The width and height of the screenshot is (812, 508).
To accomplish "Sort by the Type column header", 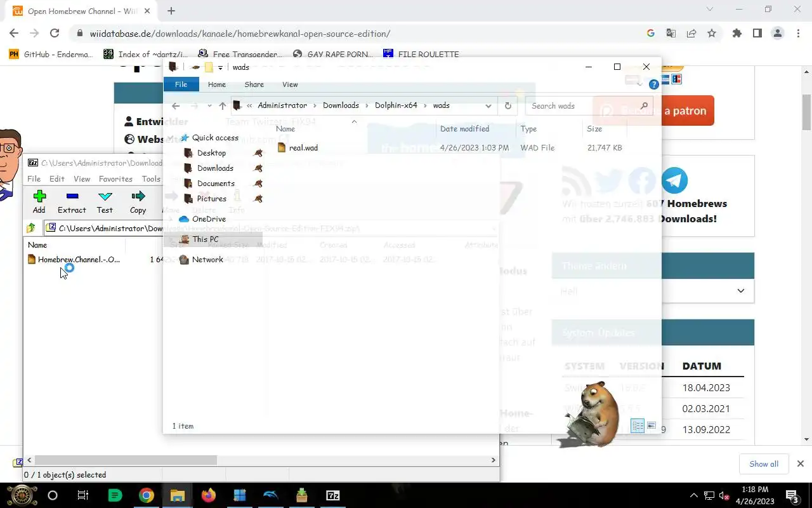I will (x=549, y=129).
